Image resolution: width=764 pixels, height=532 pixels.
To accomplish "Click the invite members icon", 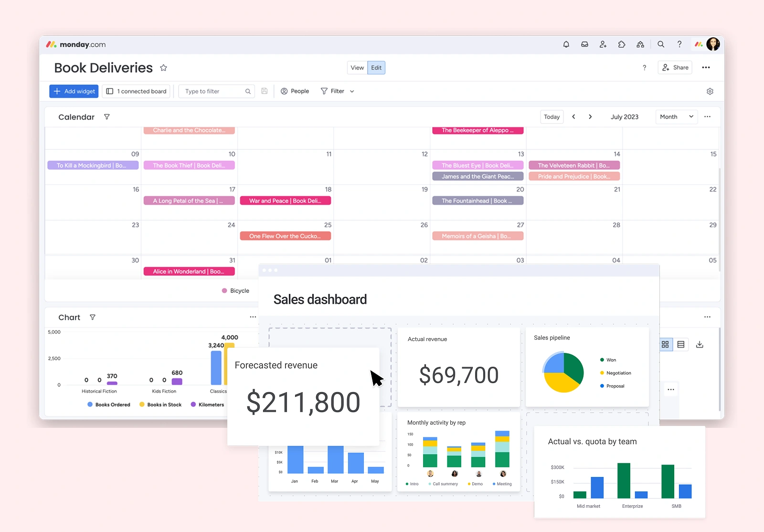I will [603, 44].
